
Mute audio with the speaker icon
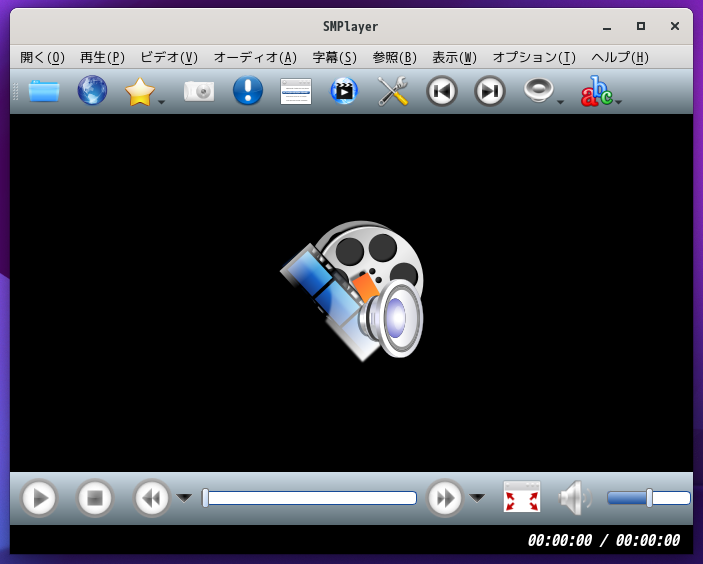click(575, 498)
